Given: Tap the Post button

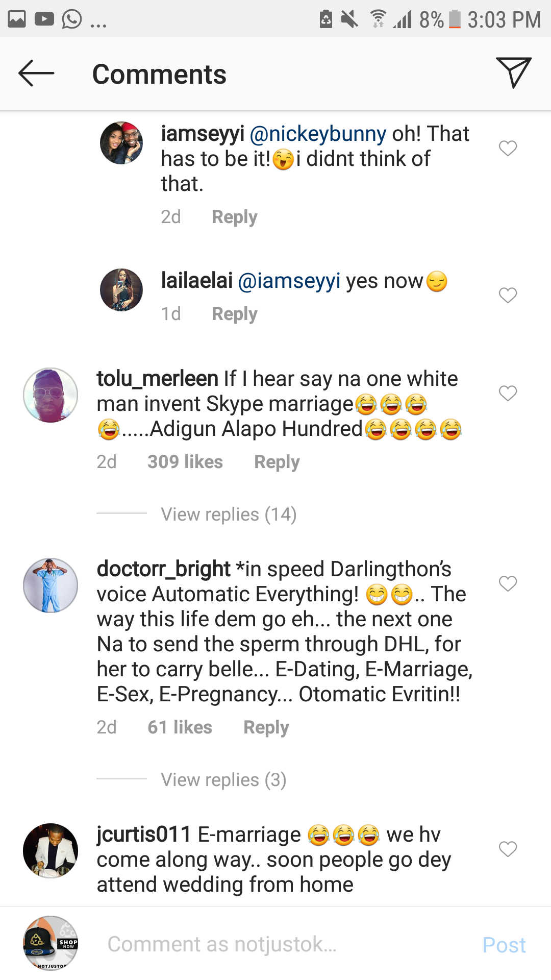Looking at the screenshot, I should (504, 945).
